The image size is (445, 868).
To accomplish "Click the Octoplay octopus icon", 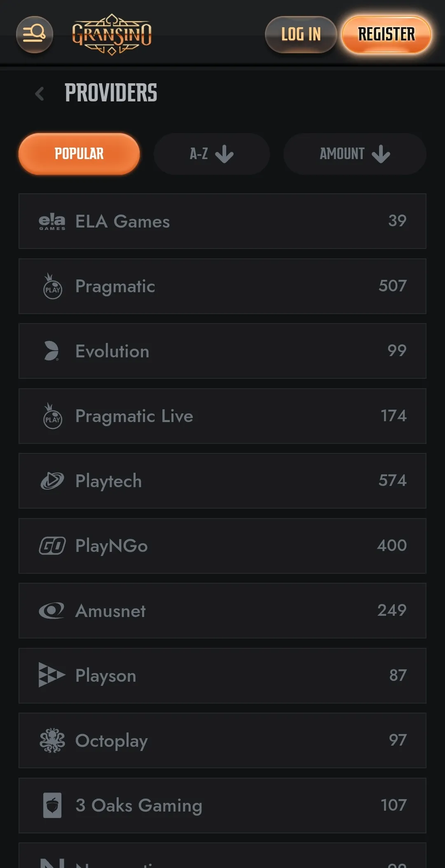I will 52,740.
